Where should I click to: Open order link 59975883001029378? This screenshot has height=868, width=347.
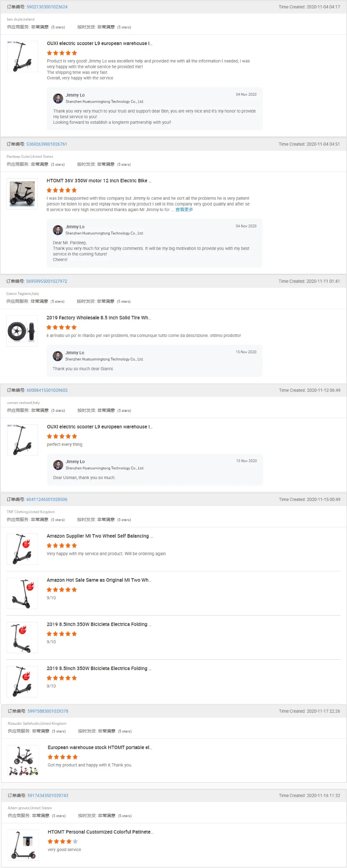[48, 711]
